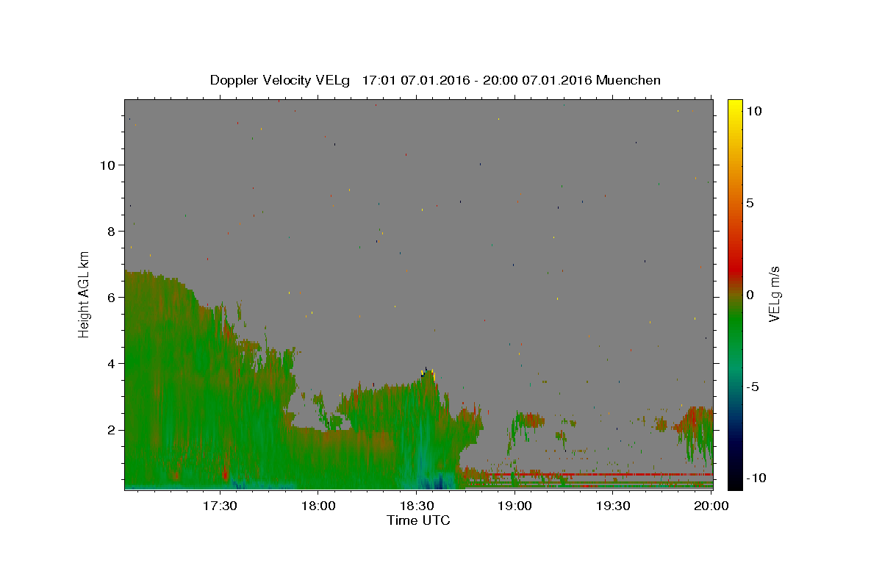This screenshot has height=588, width=882.
Task: Click the 19:00 time axis label
Action: [515, 506]
